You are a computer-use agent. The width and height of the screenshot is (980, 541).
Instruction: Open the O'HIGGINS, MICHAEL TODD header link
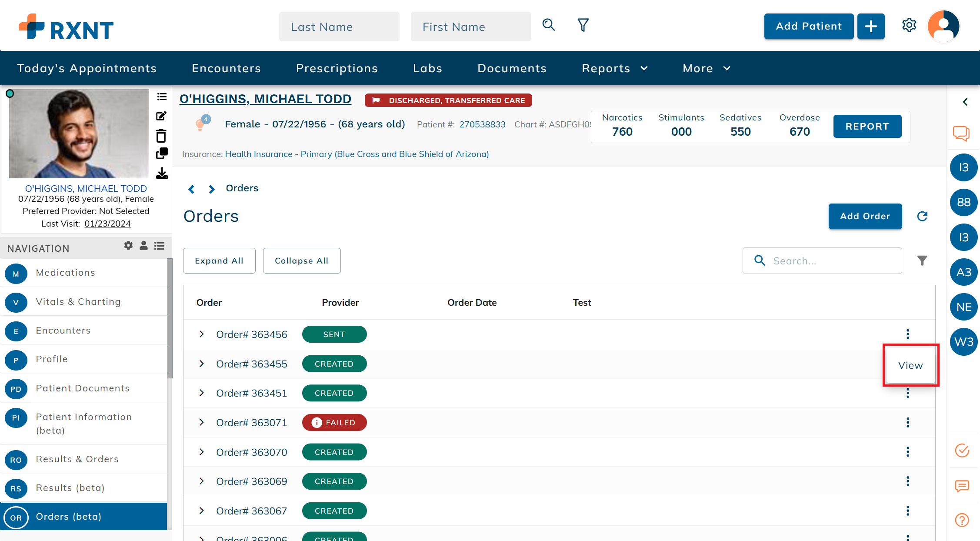pyautogui.click(x=265, y=99)
